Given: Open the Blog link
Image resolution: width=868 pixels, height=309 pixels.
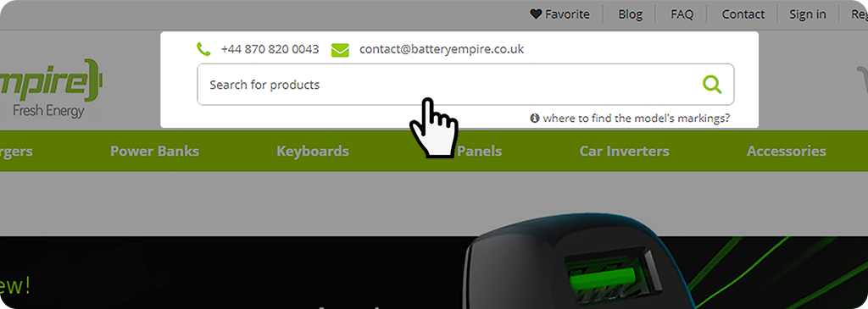Looking at the screenshot, I should pyautogui.click(x=631, y=14).
